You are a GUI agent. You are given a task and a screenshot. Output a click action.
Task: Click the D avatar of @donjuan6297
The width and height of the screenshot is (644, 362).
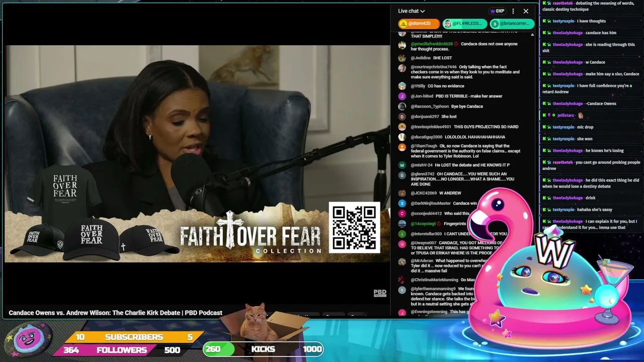402,117
